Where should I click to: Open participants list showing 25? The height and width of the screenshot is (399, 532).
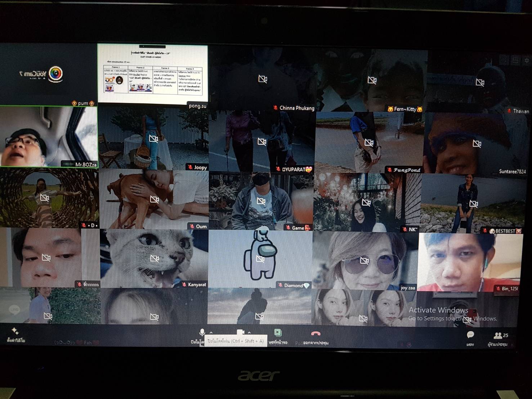coord(498,336)
